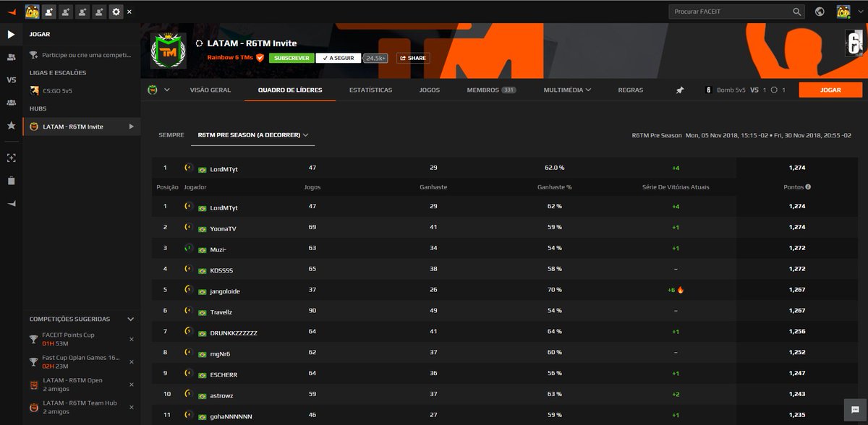Click the trophy icon for Participe ou crie

tap(34, 55)
